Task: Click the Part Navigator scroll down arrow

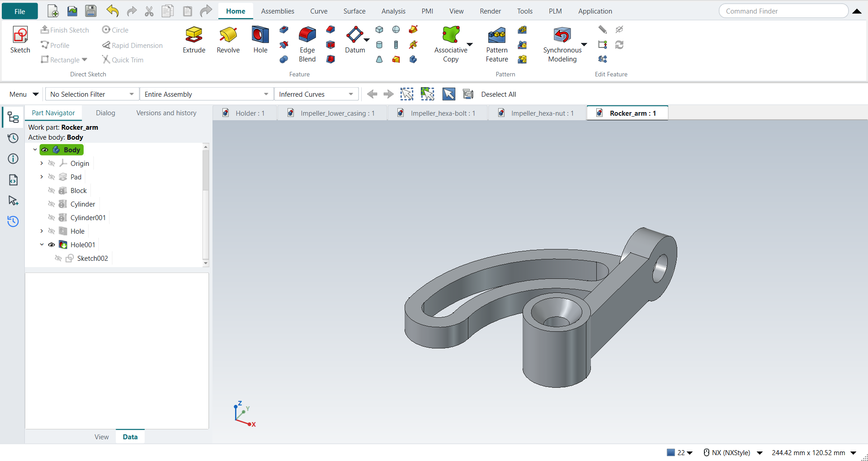Action: [206, 263]
